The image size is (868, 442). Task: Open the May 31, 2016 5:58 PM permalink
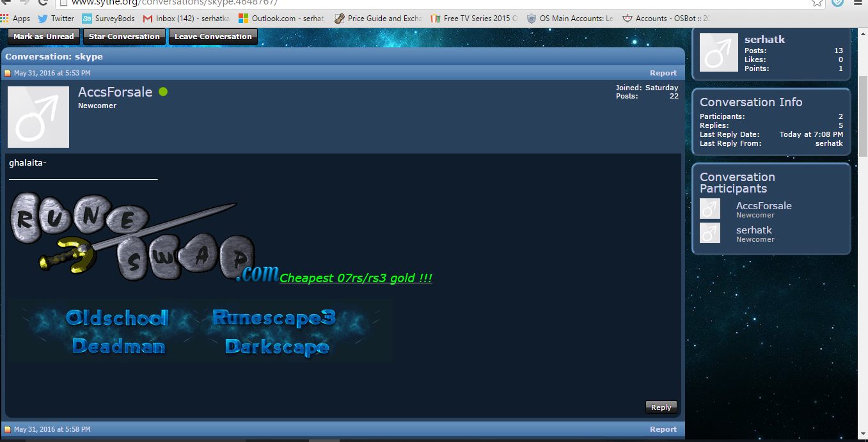52,429
